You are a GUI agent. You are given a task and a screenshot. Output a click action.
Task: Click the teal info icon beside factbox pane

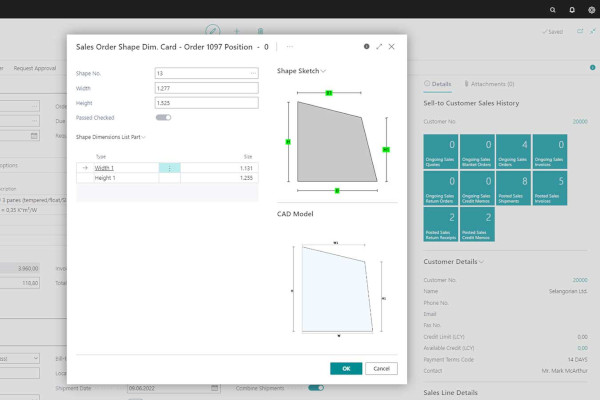click(x=592, y=67)
